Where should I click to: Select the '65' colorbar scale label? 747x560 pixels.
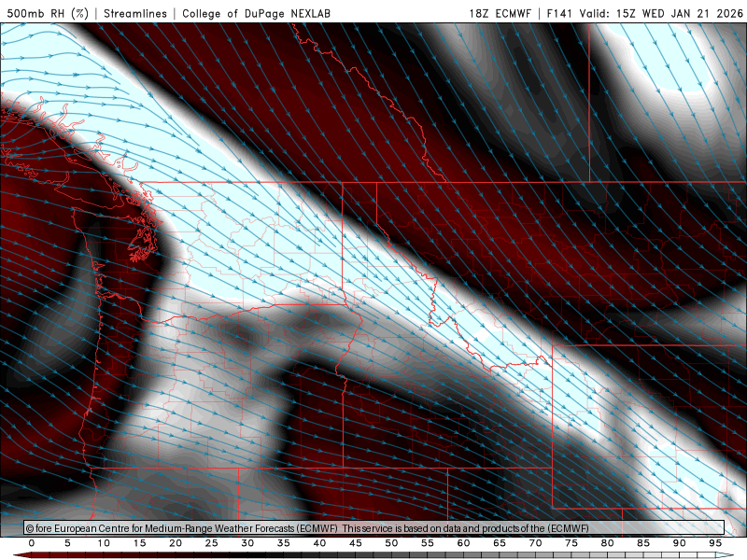click(x=500, y=543)
